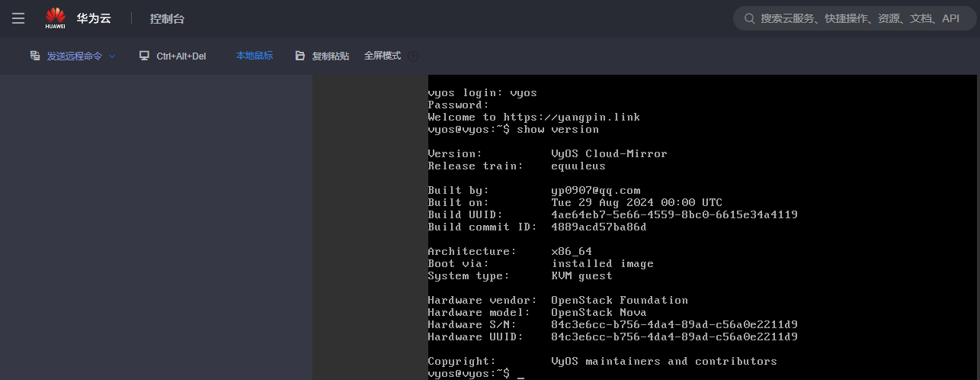The height and width of the screenshot is (380, 980).
Task: Click the 'VyOS Cloud-Mirror' version value
Action: (x=609, y=153)
